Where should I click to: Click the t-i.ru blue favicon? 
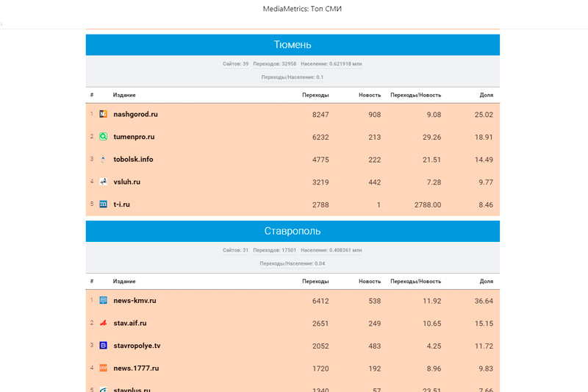(104, 204)
